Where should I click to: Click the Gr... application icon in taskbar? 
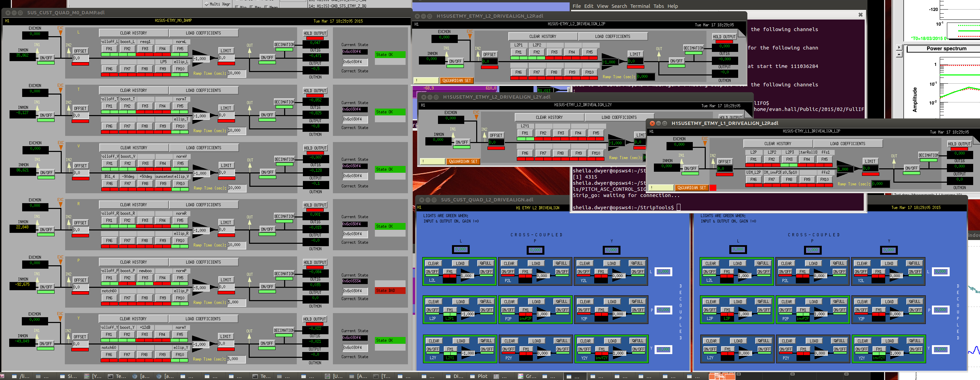click(527, 376)
